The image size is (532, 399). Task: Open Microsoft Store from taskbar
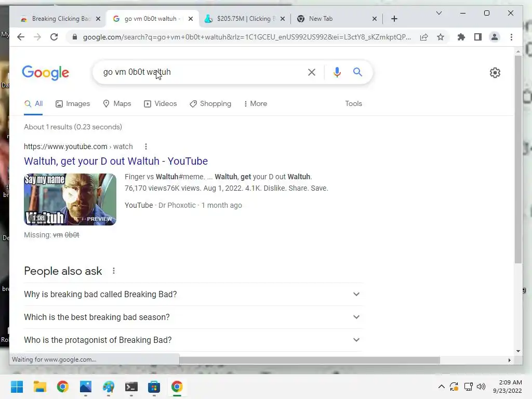point(154,387)
